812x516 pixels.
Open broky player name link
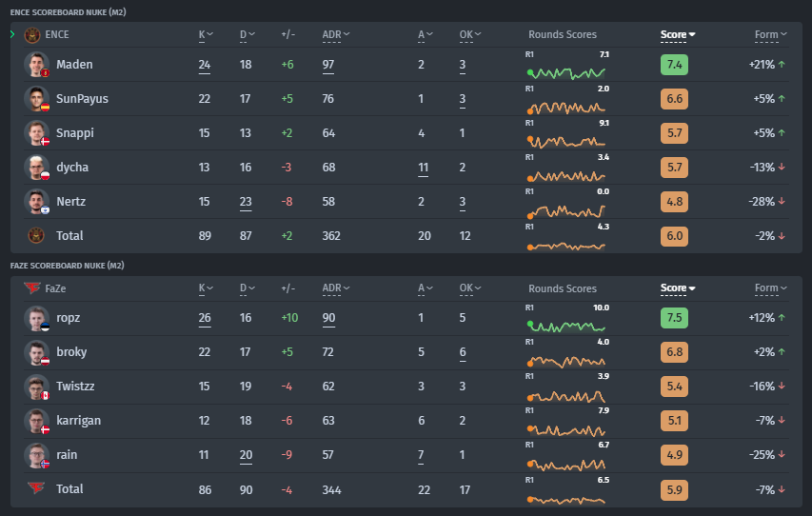coord(71,352)
